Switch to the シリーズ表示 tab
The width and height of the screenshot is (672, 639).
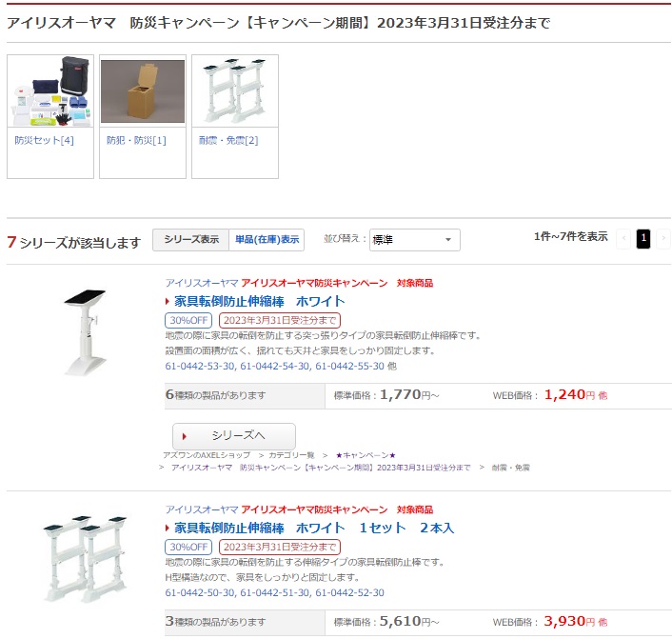191,240
